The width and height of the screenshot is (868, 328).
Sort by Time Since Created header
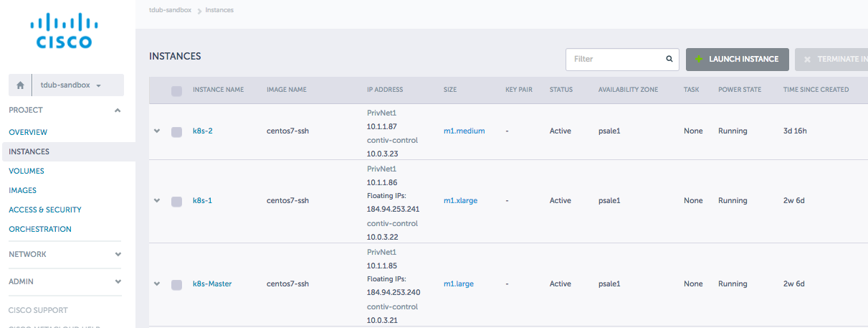816,90
